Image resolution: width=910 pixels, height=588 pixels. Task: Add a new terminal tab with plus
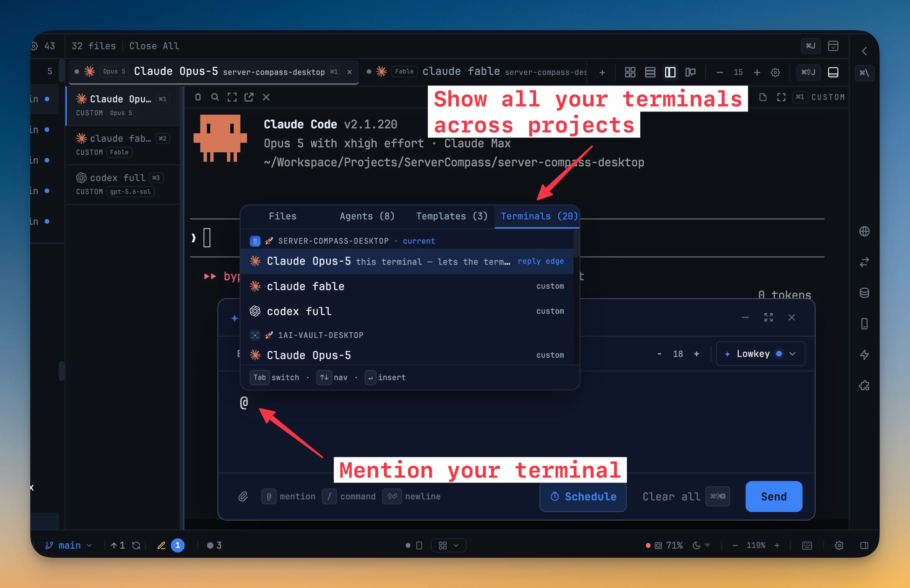(602, 72)
